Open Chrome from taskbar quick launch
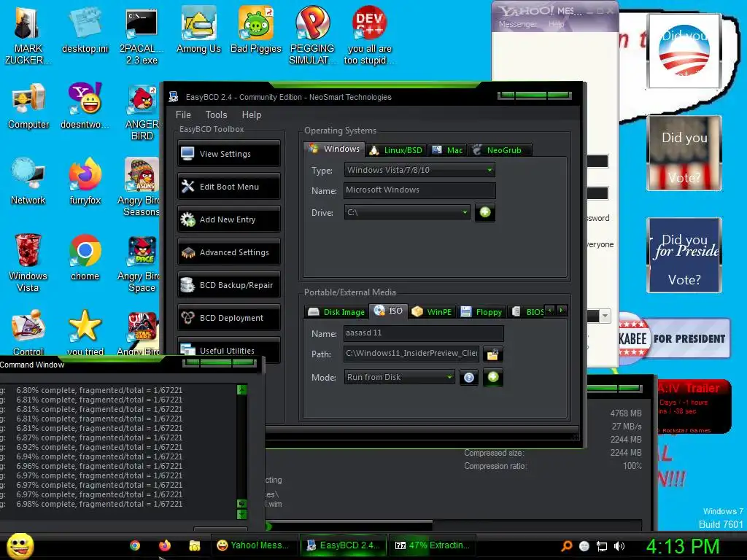The image size is (747, 560). coord(135,545)
